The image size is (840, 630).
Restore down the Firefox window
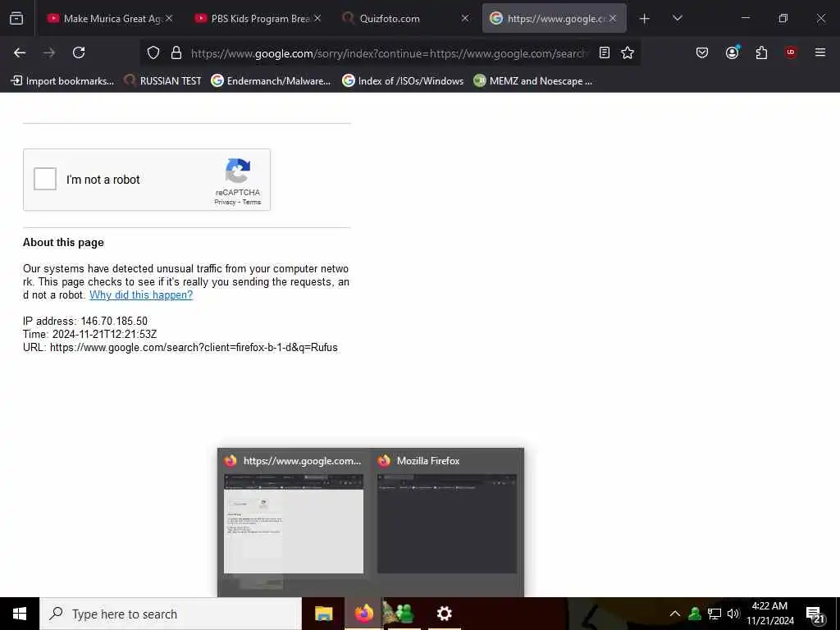point(783,18)
